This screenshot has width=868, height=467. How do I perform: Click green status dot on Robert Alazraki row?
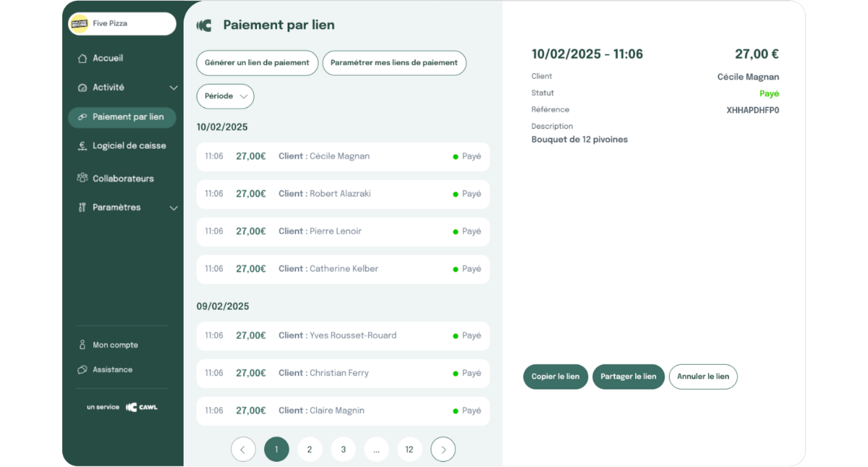(x=456, y=194)
